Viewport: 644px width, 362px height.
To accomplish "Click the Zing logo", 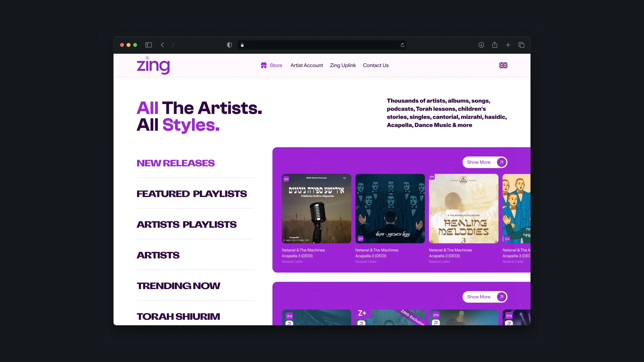I will (153, 65).
